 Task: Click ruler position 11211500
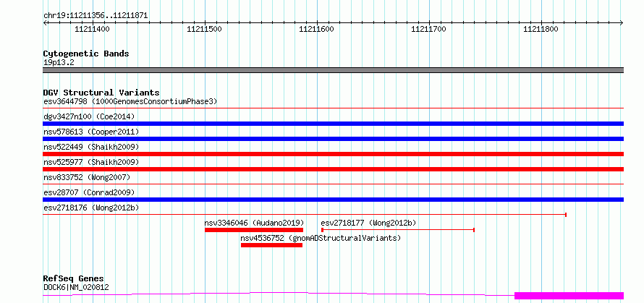(205, 29)
